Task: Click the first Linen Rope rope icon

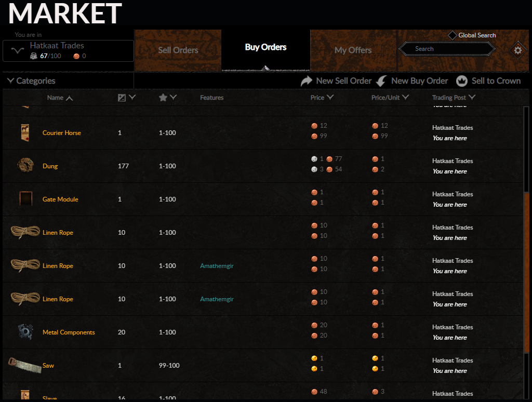Action: pyautogui.click(x=25, y=232)
